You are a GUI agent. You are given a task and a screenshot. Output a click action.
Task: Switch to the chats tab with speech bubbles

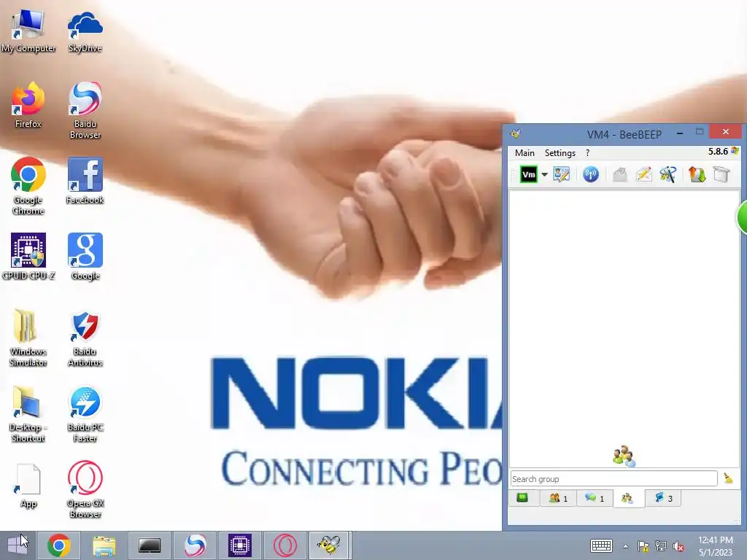coord(595,498)
